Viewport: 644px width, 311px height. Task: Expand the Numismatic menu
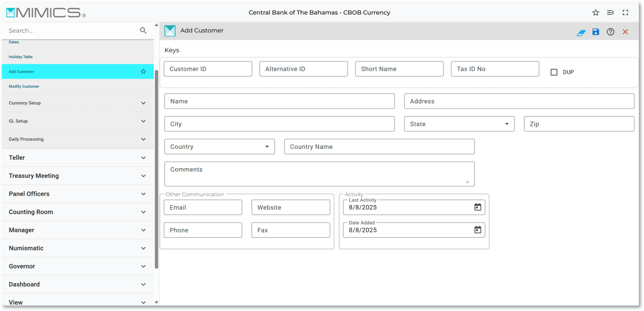point(78,248)
